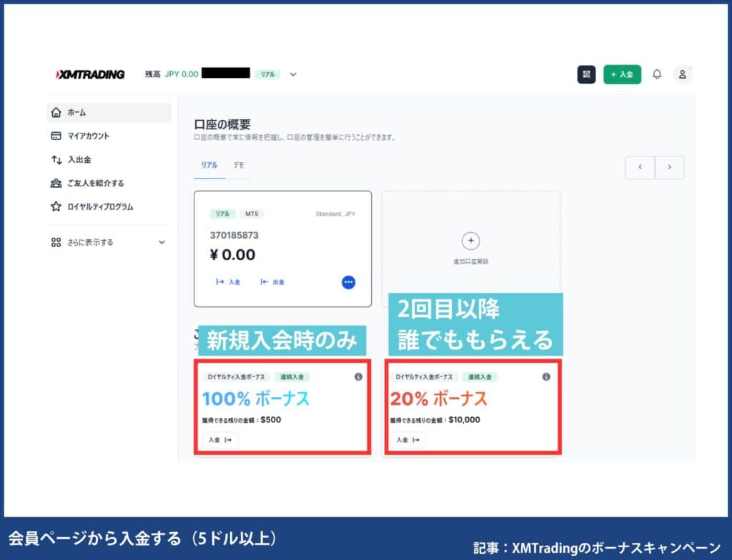Open the user profile icon
732x560 pixels.
682,74
